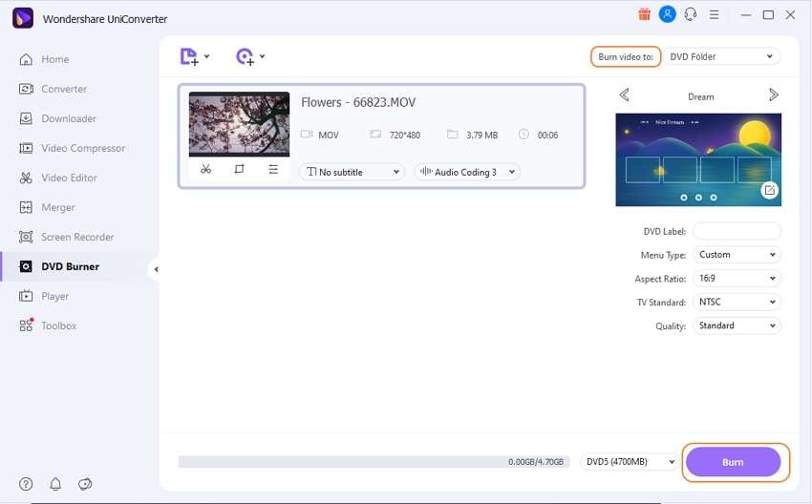This screenshot has width=812, height=504.
Task: Click the help question mark icon
Action: (x=26, y=484)
